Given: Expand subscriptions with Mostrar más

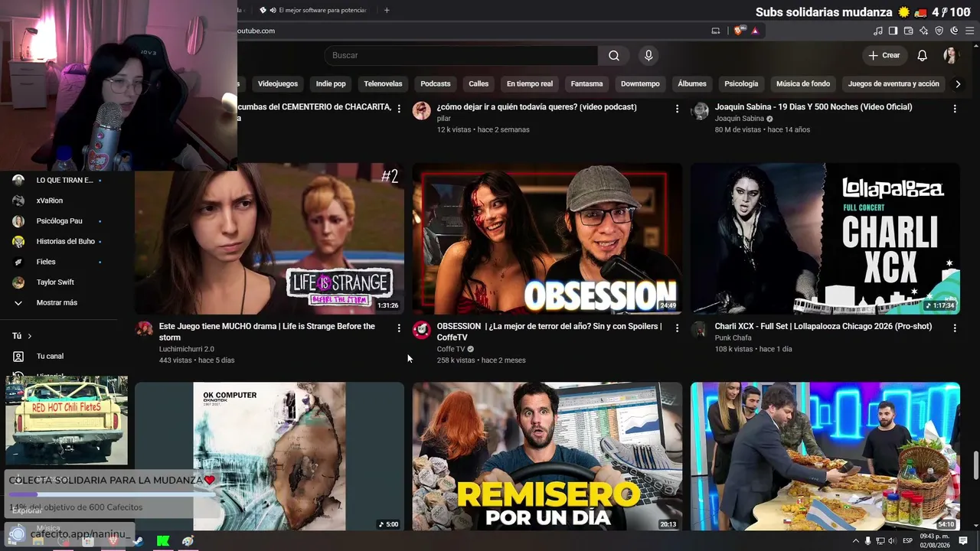Looking at the screenshot, I should (x=57, y=303).
